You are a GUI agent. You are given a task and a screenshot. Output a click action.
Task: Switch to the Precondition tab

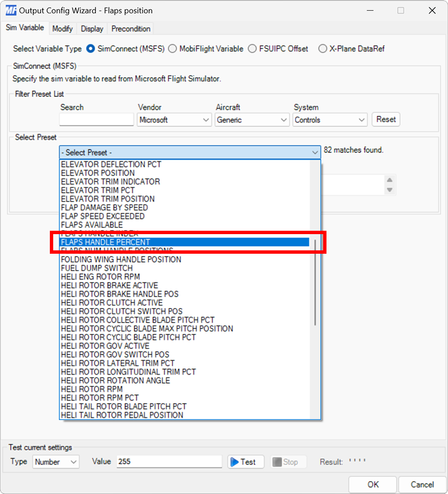click(x=130, y=29)
